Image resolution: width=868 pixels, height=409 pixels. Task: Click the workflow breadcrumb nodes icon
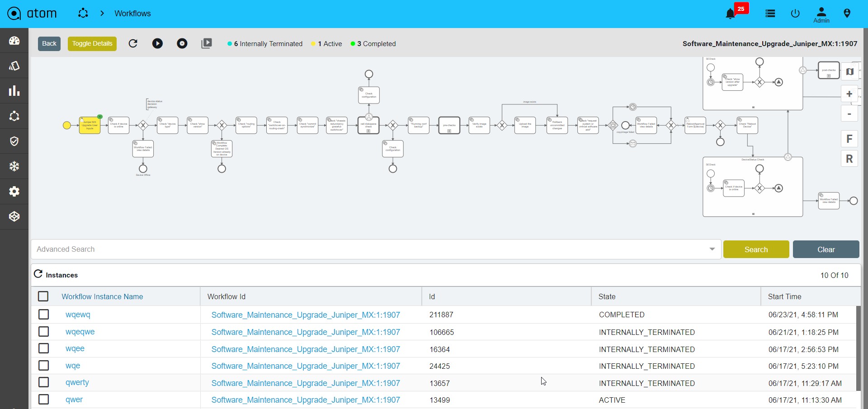(83, 14)
